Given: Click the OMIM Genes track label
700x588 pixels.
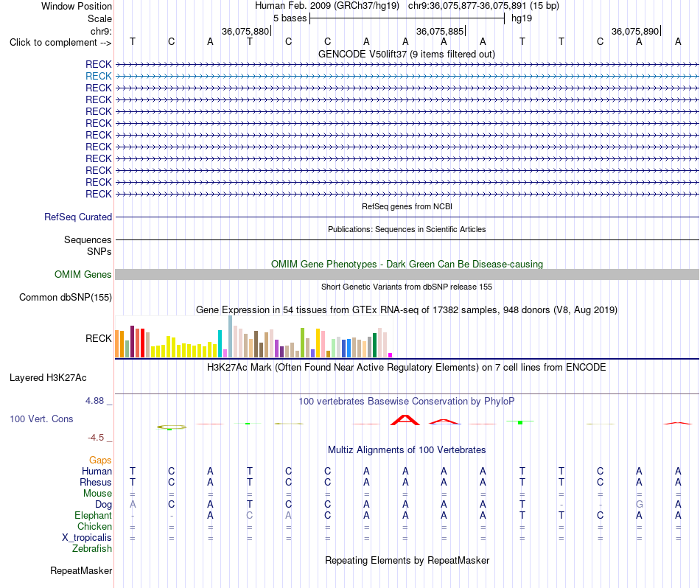Looking at the screenshot, I should [x=83, y=275].
